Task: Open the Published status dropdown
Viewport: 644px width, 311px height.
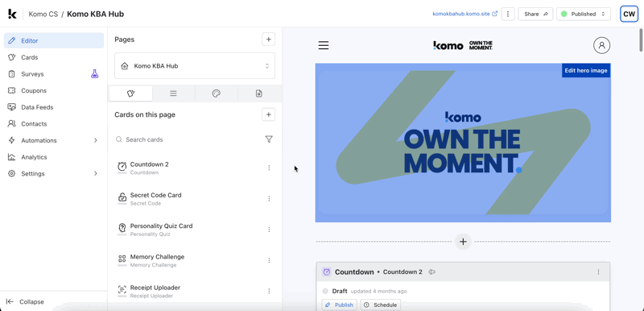Action: (x=584, y=14)
